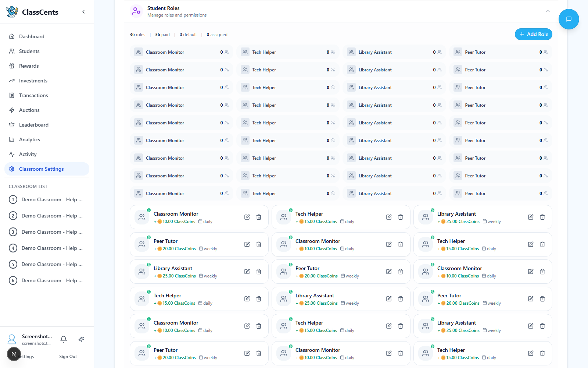Click the first compact Library Assistant row
Screen dimensions: 588x368
394,52
